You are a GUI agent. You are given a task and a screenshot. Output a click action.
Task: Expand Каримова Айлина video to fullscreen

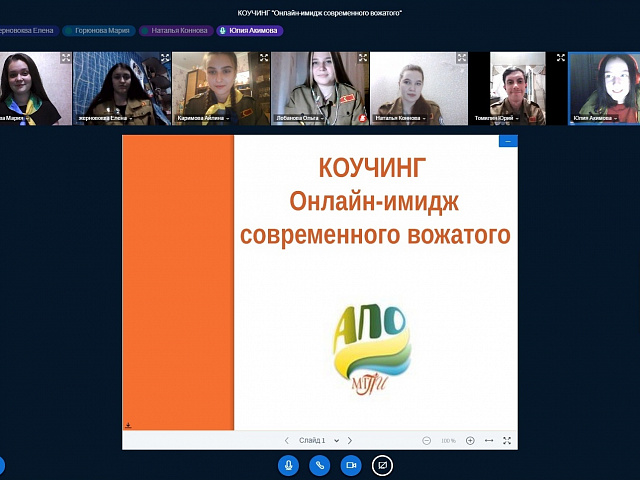(x=264, y=58)
